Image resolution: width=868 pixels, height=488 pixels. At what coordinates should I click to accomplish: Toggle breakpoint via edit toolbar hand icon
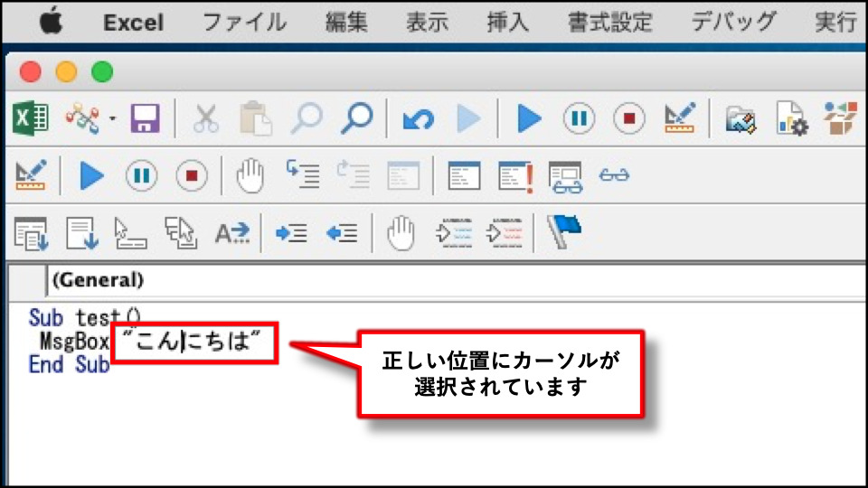(x=401, y=233)
